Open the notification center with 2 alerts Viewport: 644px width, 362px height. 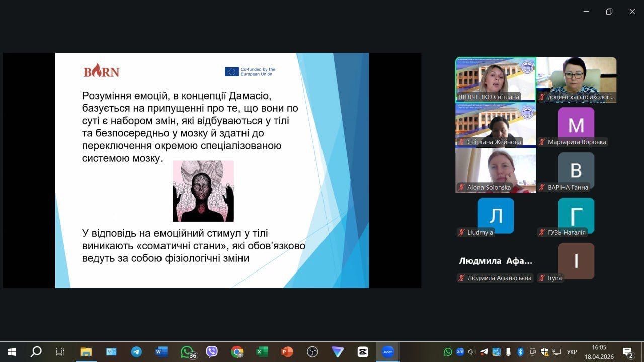[x=628, y=352]
